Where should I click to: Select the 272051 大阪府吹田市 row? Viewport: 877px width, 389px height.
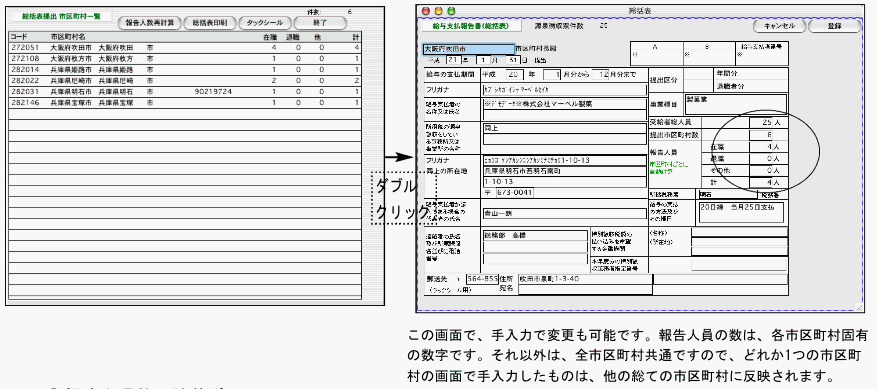click(x=185, y=48)
